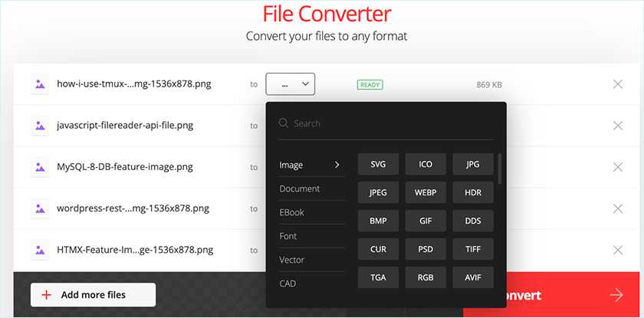Choose JPEG format
The width and height of the screenshot is (644, 318).
(x=378, y=192)
